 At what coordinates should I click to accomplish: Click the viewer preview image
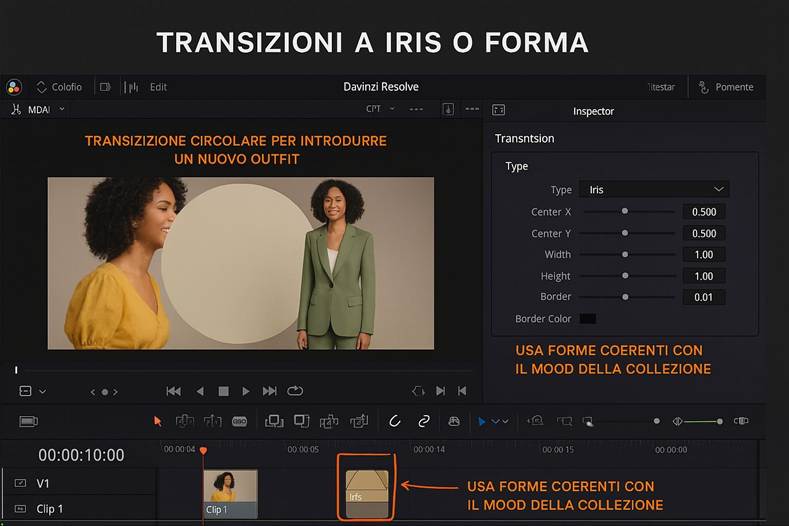(x=241, y=263)
